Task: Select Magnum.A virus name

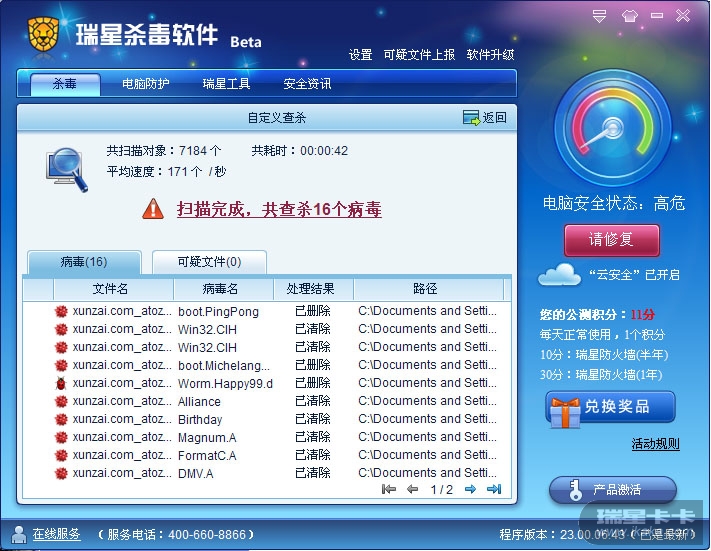Action: 207,438
